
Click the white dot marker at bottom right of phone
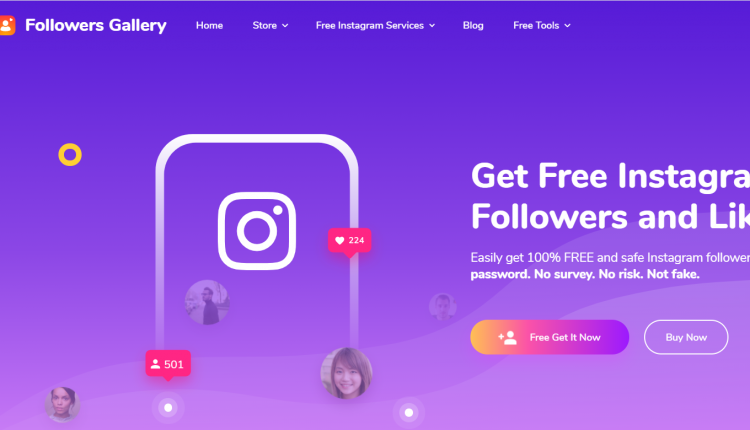pos(409,412)
